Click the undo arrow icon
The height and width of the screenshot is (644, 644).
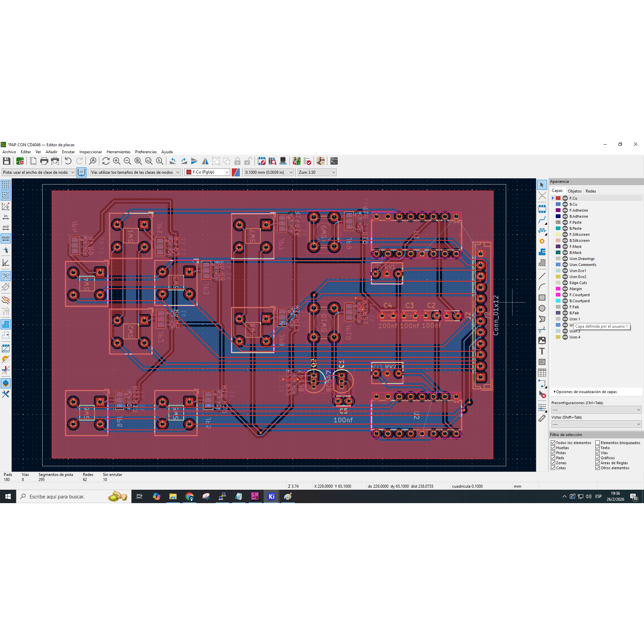click(x=68, y=161)
